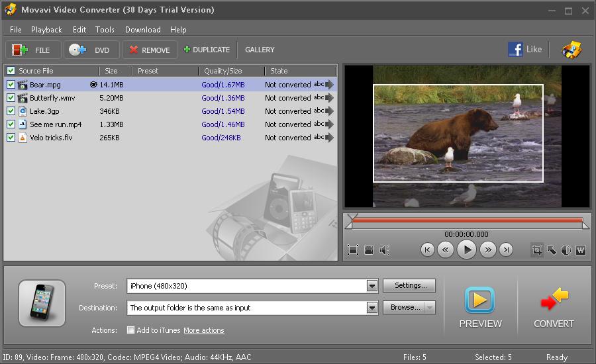Click Good/1.67MB quality link for Bear.mpg
Screen dimensions: 596x364
(x=223, y=85)
